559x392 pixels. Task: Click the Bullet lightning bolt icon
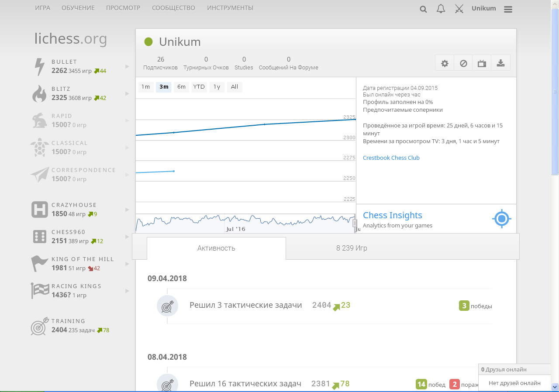tap(40, 67)
